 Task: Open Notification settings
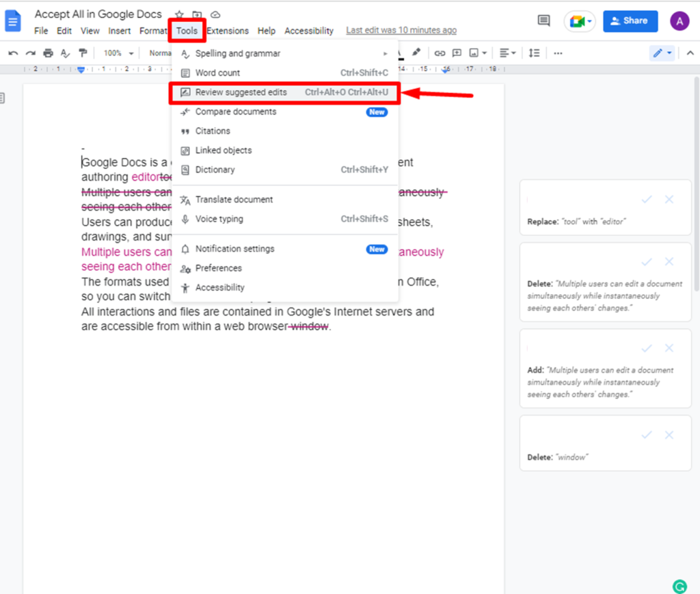(284, 249)
